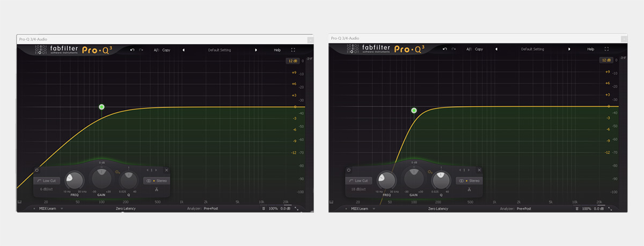Open MIDI Learn dropdown arrow, left window
The width and height of the screenshot is (644, 246).
point(62,208)
